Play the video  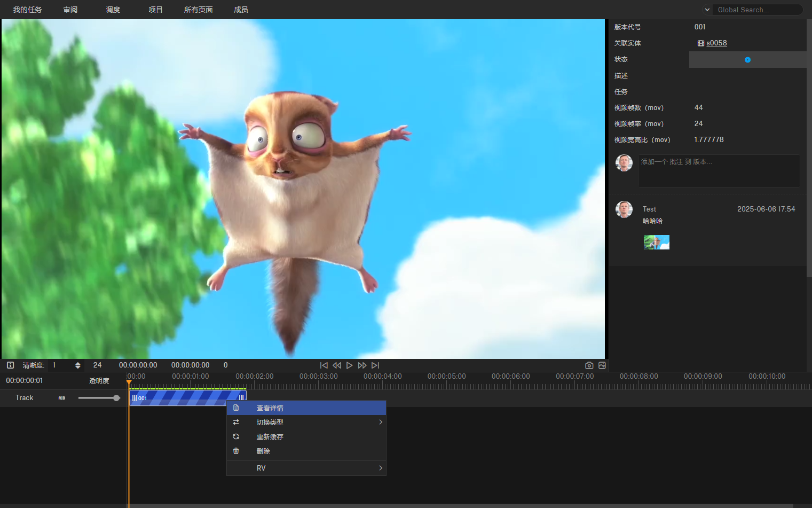[x=350, y=365]
